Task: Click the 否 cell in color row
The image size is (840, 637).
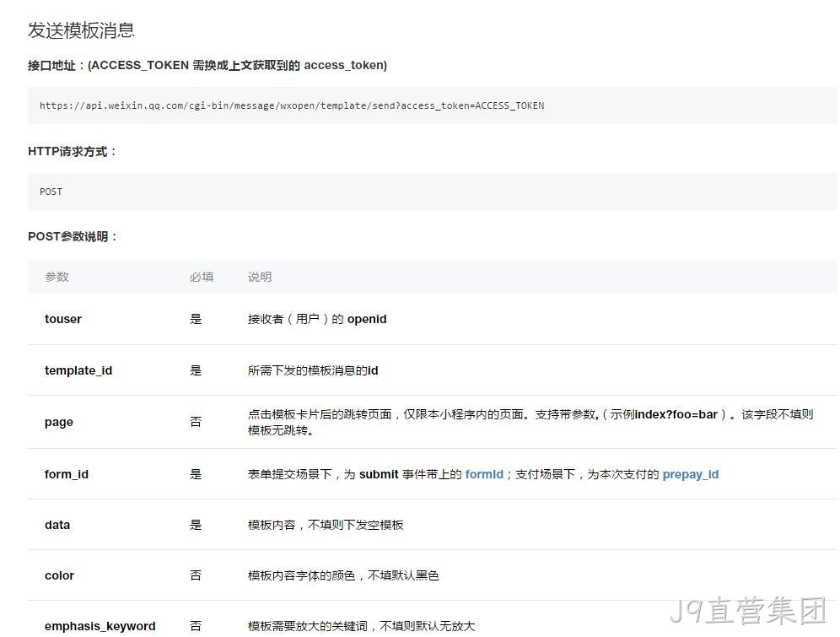Action: [x=196, y=575]
